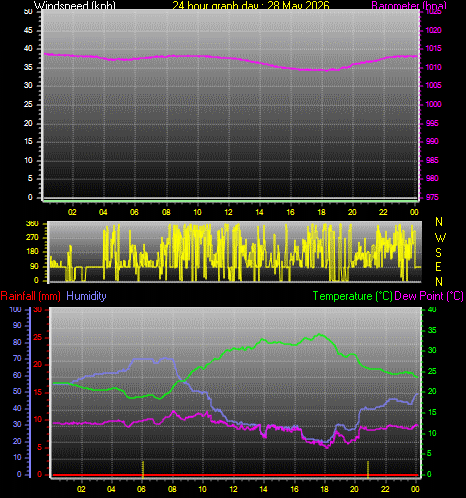
Task: Click the Windspeed (kph) axis title
Action: pyautogui.click(x=75, y=5)
